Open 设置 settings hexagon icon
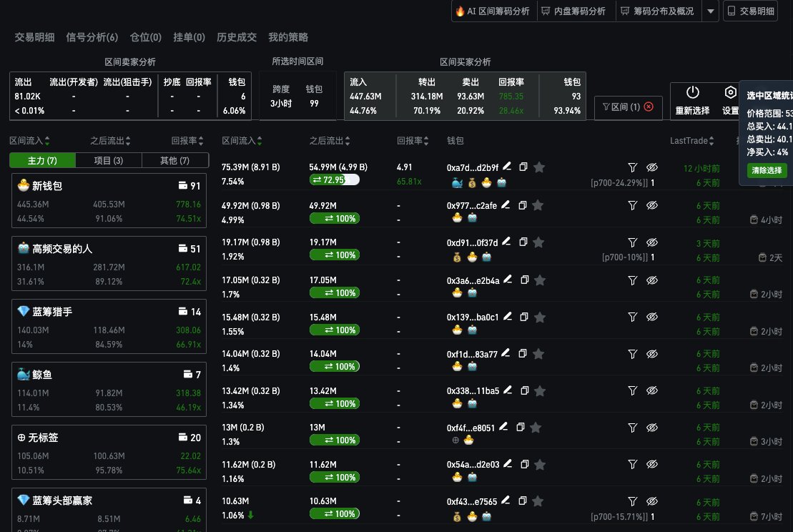 730,92
